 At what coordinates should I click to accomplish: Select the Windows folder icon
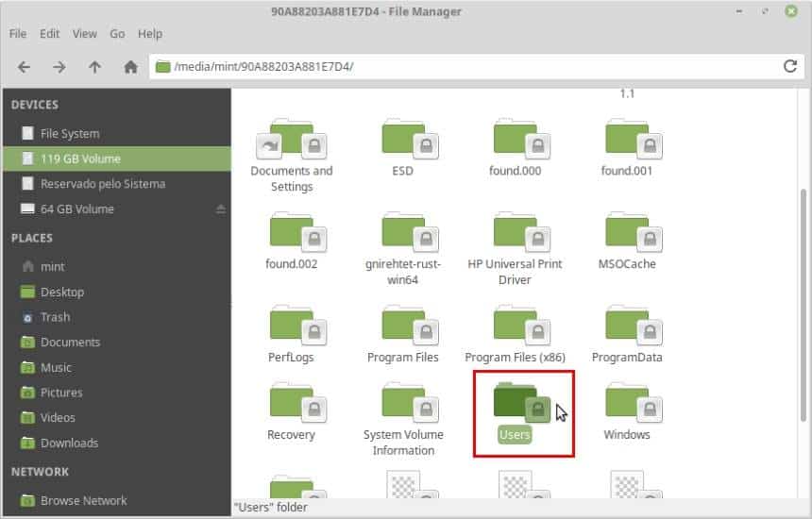pos(634,403)
